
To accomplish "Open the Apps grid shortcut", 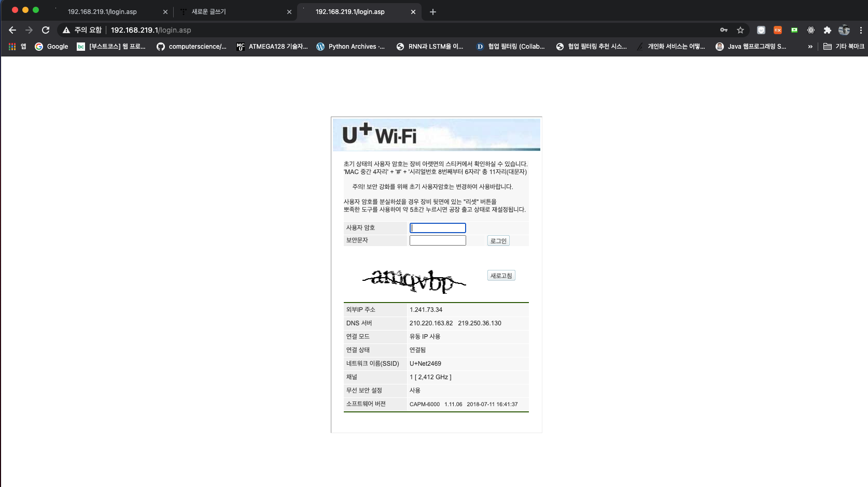I will [x=17, y=47].
